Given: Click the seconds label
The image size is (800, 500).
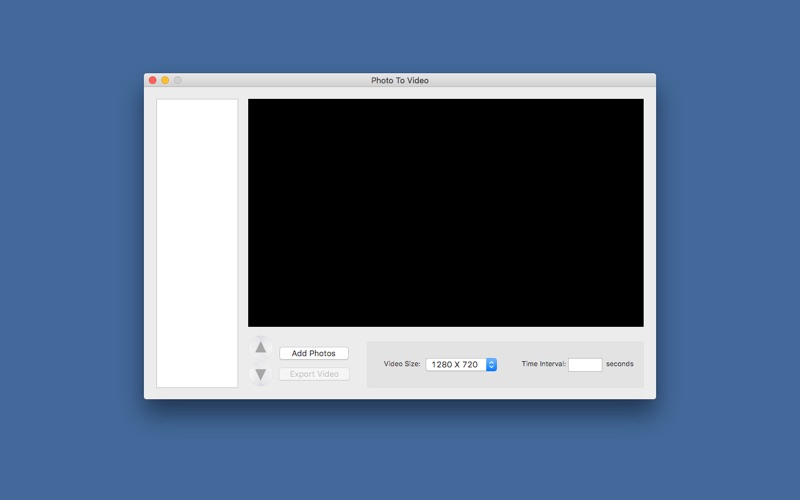Looking at the screenshot, I should (620, 364).
